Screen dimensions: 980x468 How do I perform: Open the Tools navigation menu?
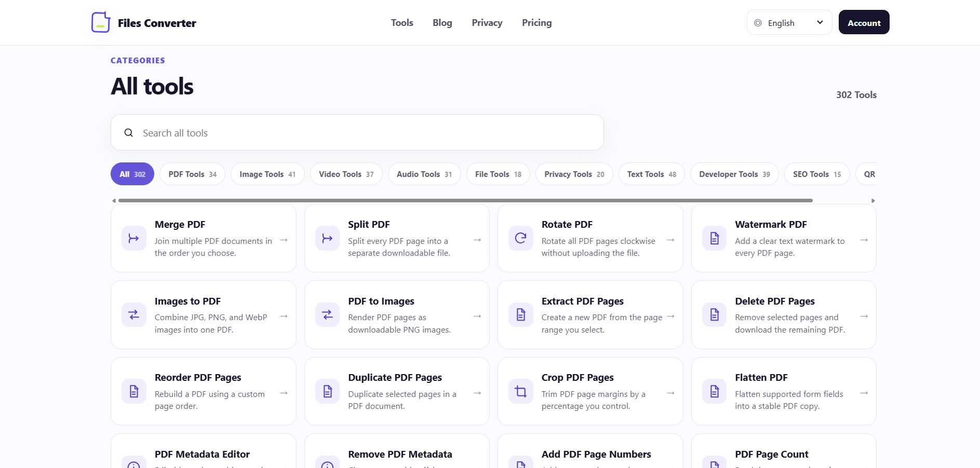pos(402,22)
